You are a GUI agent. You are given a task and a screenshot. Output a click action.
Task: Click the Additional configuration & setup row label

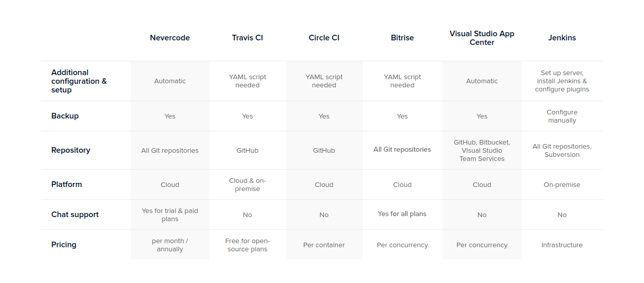(x=79, y=81)
